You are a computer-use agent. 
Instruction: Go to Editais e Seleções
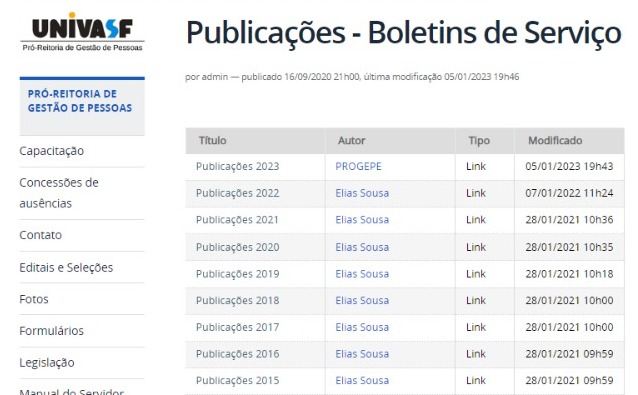tap(66, 268)
